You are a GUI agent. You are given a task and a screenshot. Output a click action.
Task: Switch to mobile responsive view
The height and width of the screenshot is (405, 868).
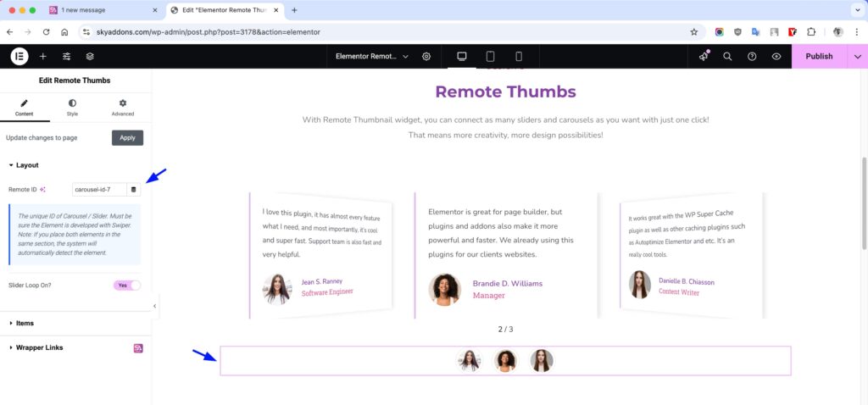[x=519, y=57]
